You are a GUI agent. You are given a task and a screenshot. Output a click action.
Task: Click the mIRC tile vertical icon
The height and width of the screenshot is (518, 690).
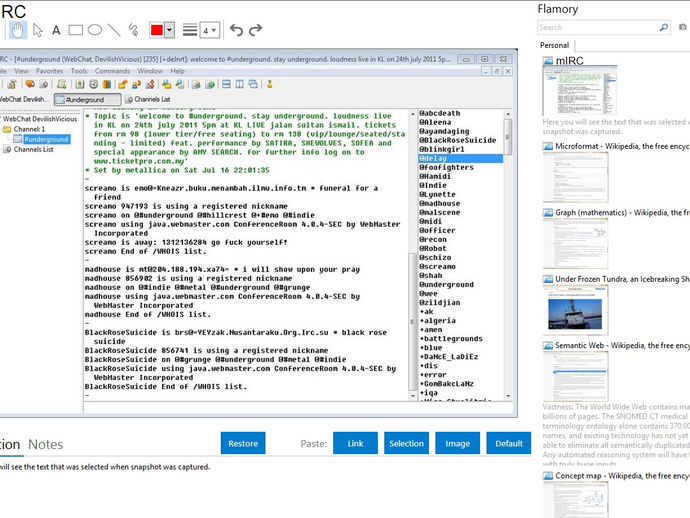tap(239, 84)
